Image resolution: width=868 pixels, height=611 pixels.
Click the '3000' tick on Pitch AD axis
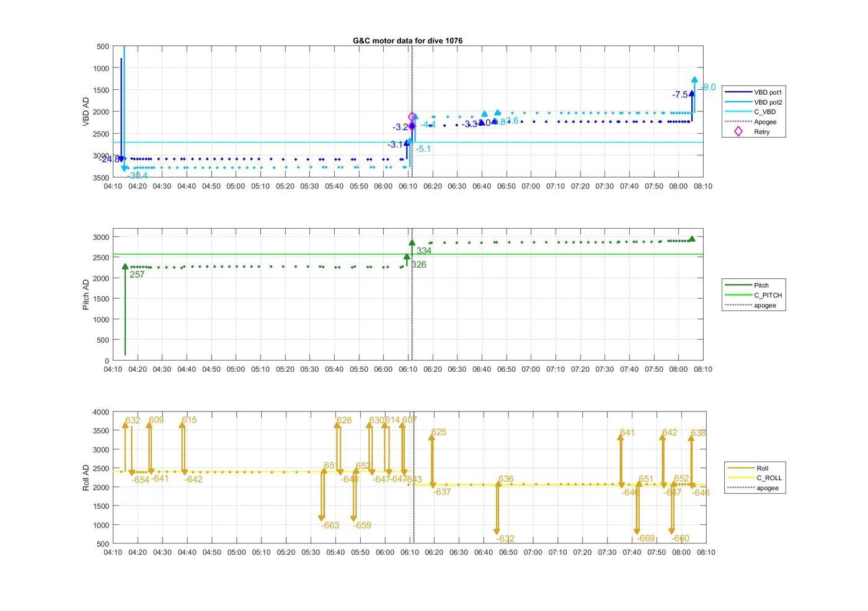coord(102,237)
